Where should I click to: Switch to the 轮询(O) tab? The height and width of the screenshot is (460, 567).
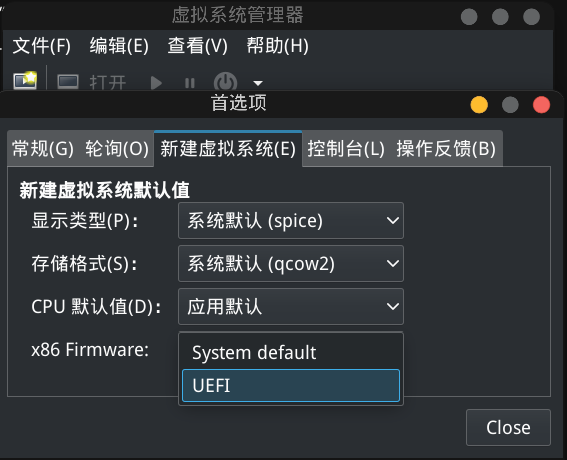(x=117, y=149)
